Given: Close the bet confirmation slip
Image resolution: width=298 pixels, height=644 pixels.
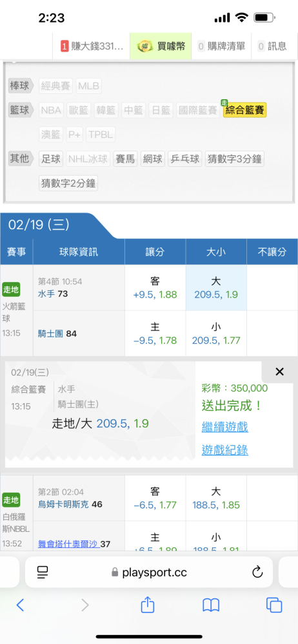Looking at the screenshot, I should [279, 372].
